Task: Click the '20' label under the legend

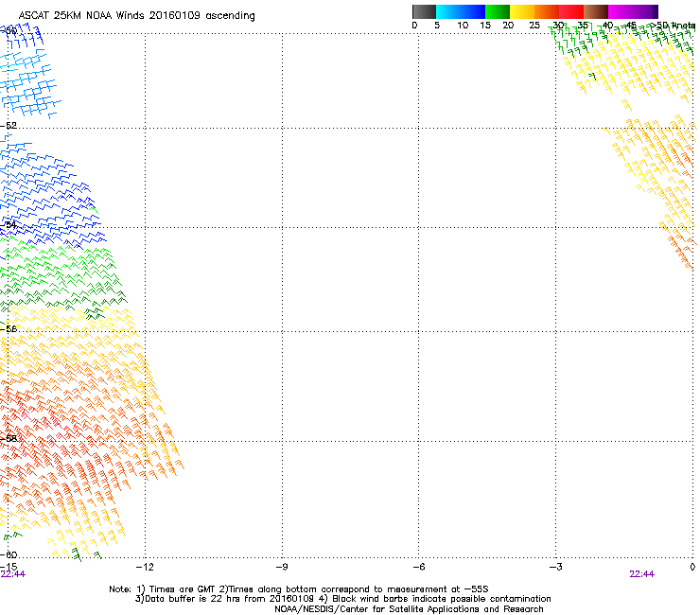Action: click(508, 26)
